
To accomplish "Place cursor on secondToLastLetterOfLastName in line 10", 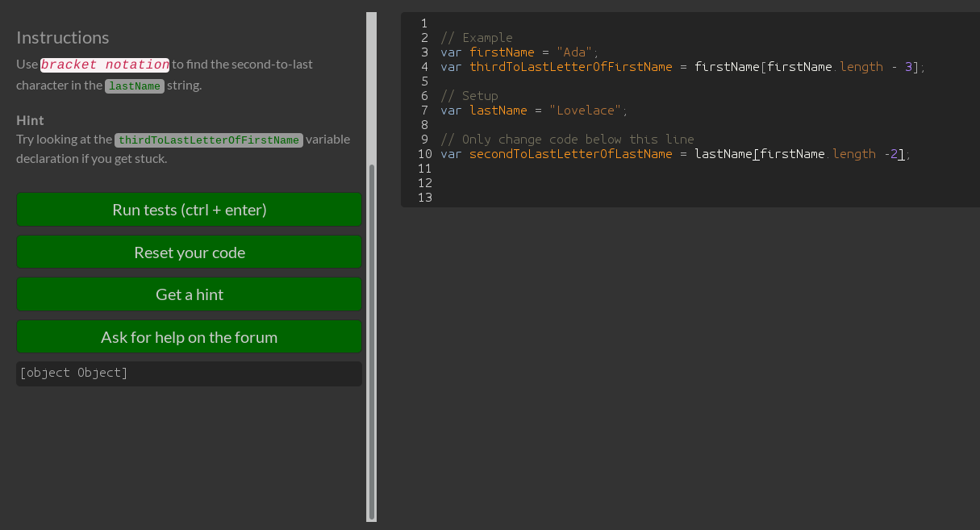I will click(570, 154).
